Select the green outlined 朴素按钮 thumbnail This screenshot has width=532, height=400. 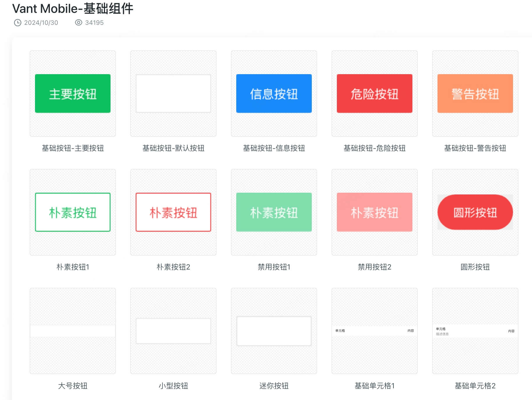(x=73, y=212)
